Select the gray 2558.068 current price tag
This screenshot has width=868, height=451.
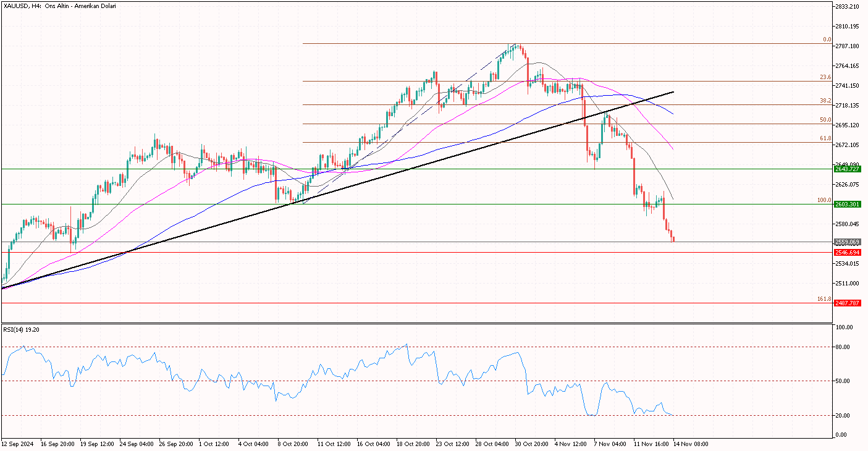[848, 242]
